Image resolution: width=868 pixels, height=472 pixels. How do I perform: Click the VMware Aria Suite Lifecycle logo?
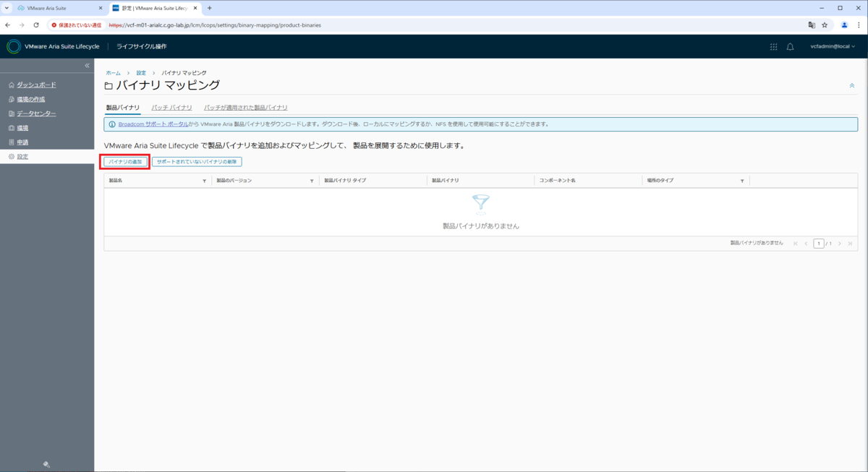(x=14, y=47)
